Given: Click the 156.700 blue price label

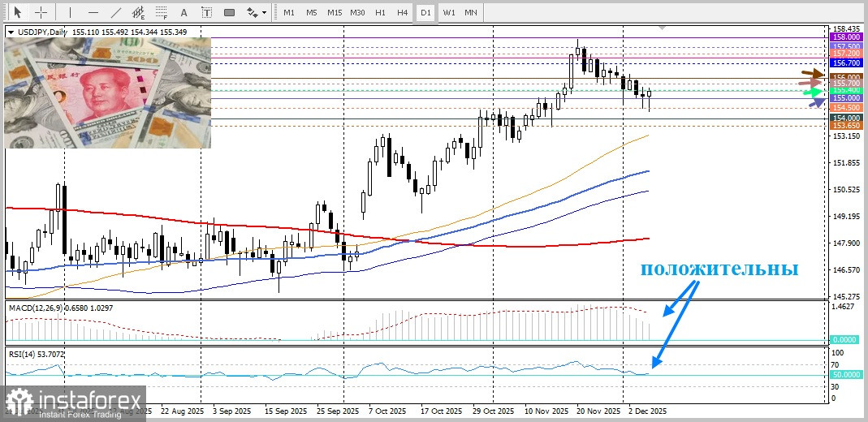Looking at the screenshot, I should 844,63.
